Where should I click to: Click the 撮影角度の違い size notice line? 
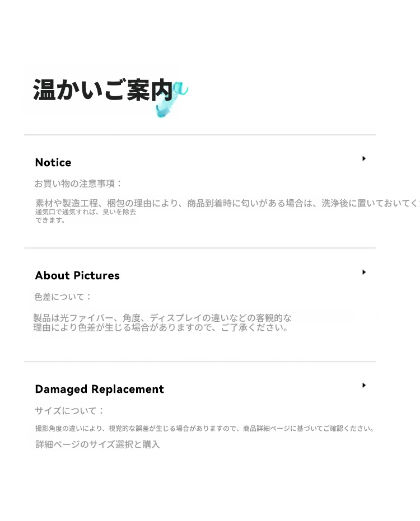tap(205, 429)
